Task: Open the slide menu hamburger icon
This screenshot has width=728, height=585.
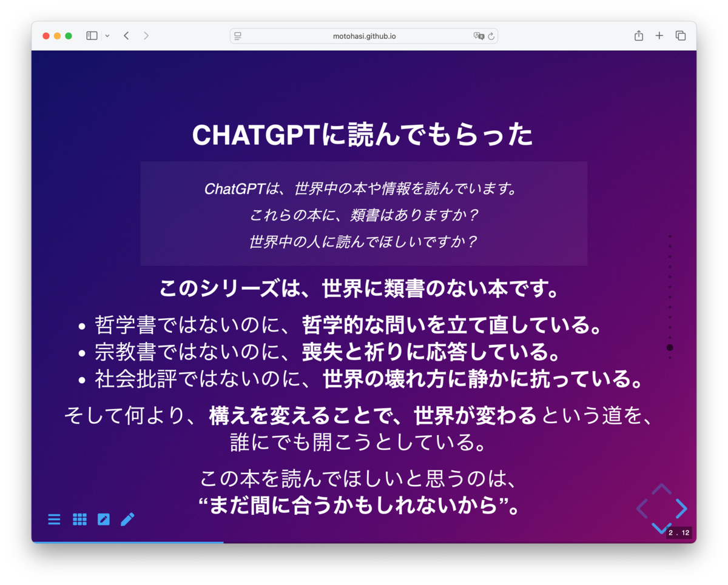Action: [x=54, y=519]
